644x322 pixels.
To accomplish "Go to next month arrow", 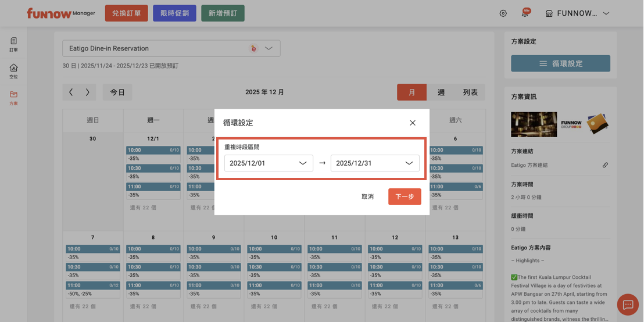I will click(x=88, y=92).
